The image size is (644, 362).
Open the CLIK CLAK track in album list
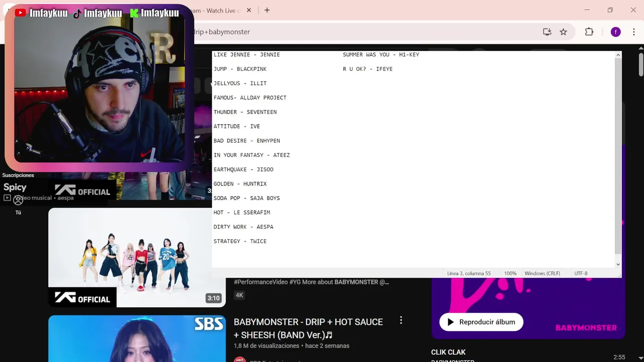coord(448,352)
